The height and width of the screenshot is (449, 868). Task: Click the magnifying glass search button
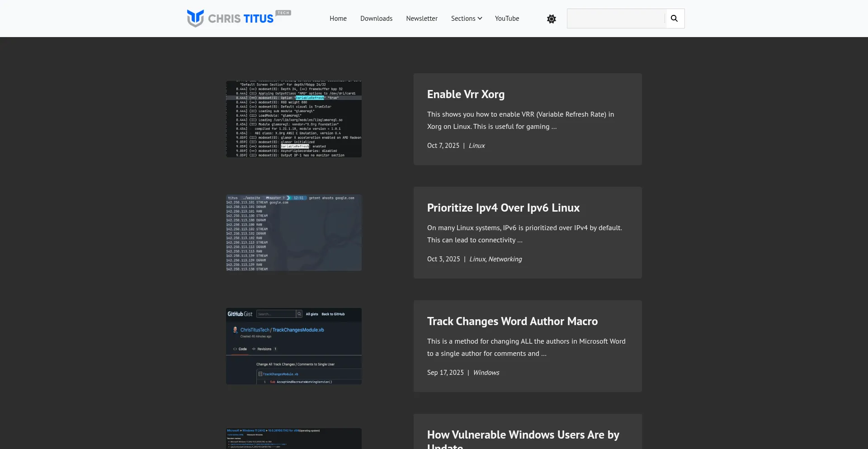point(674,19)
